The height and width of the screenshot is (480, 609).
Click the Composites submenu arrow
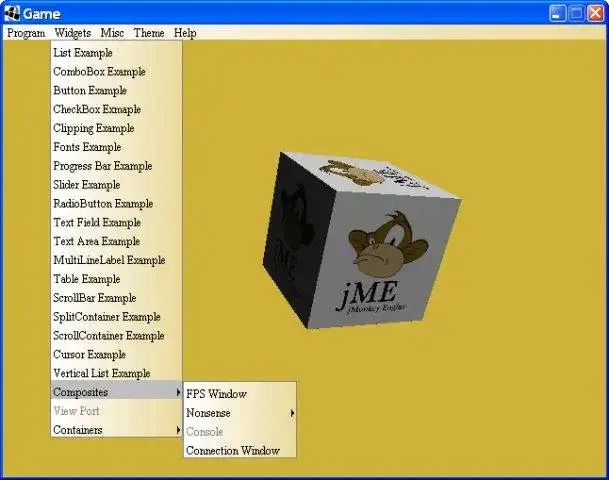coord(178,392)
